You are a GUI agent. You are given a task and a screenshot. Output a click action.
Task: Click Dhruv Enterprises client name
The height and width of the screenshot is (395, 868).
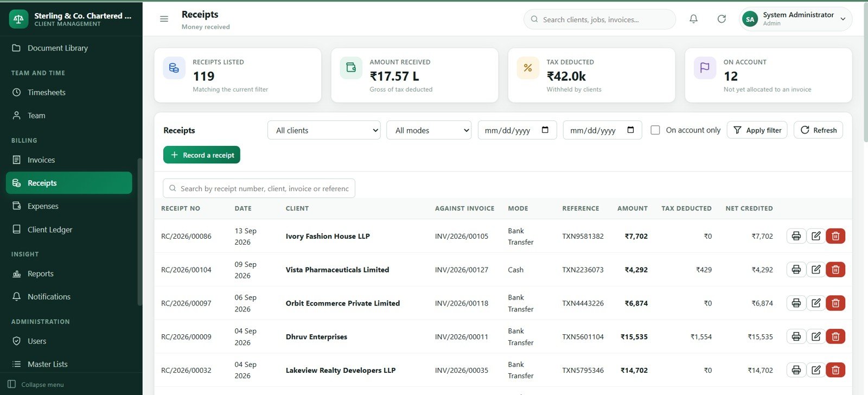point(316,337)
